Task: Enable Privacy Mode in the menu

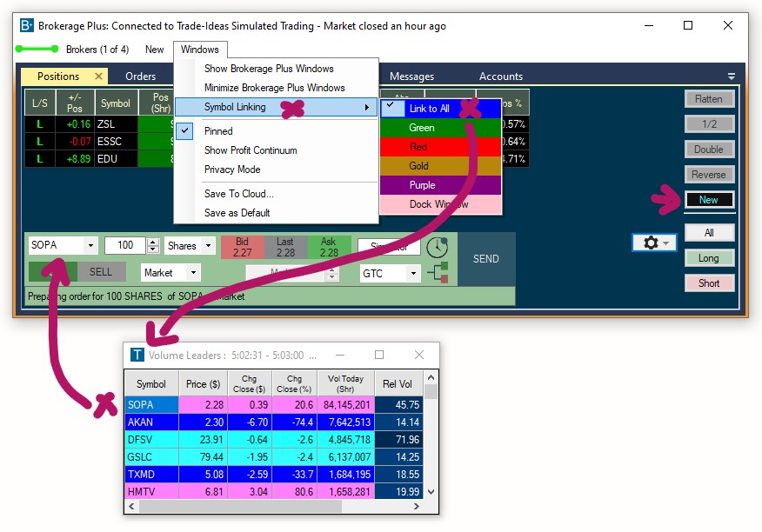Action: (x=232, y=170)
